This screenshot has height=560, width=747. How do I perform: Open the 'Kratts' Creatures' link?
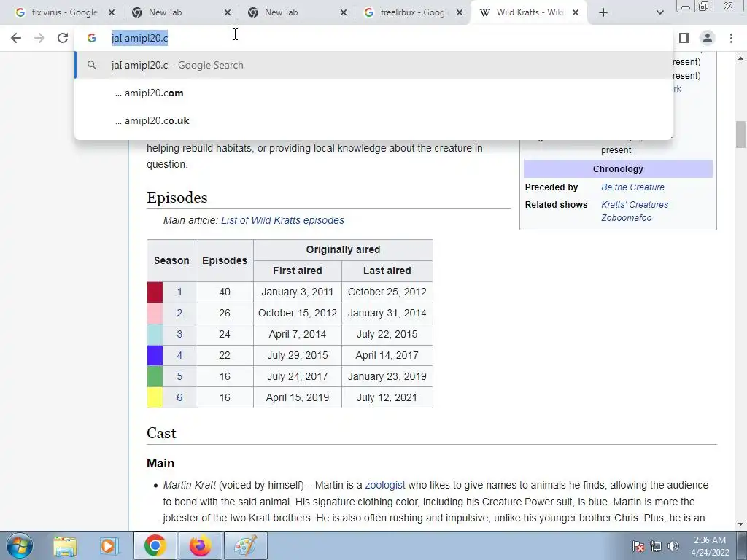coord(635,205)
